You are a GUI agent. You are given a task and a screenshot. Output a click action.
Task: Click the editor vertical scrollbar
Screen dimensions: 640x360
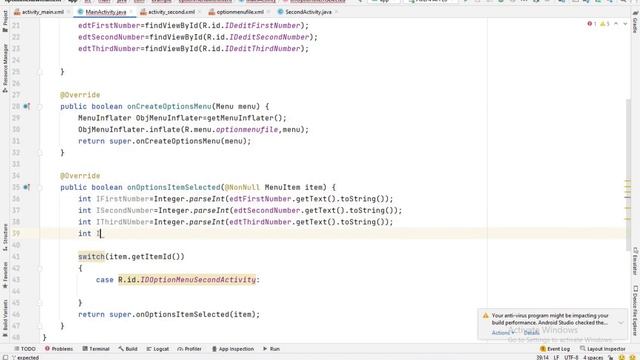(x=628, y=176)
